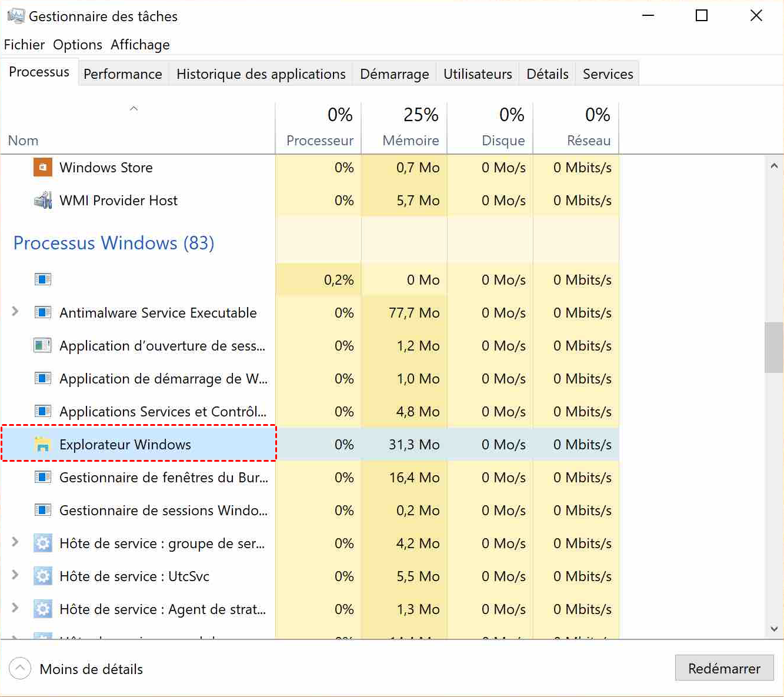Switch to the Performance tab
This screenshot has width=784, height=697.
click(x=122, y=74)
